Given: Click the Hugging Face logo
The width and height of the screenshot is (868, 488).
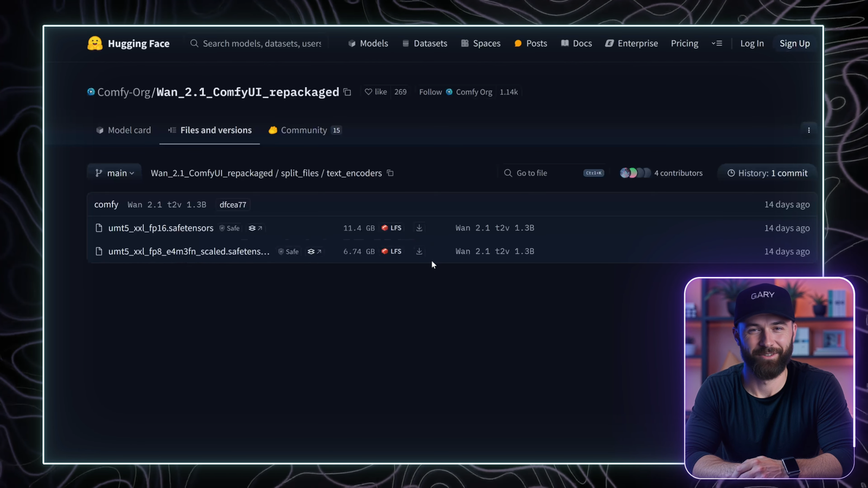Looking at the screenshot, I should tap(129, 43).
